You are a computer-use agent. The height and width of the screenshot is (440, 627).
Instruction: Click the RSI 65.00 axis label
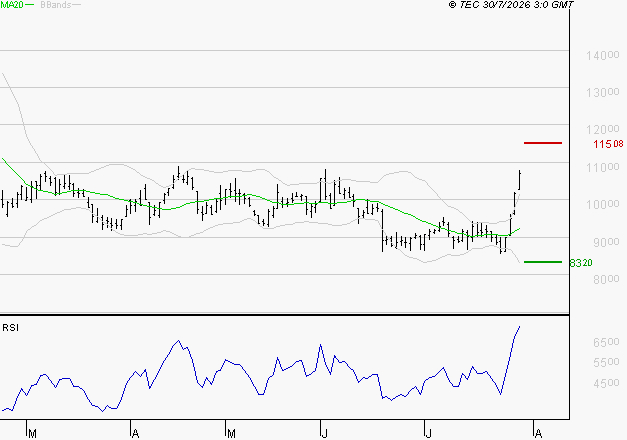[x=606, y=342]
